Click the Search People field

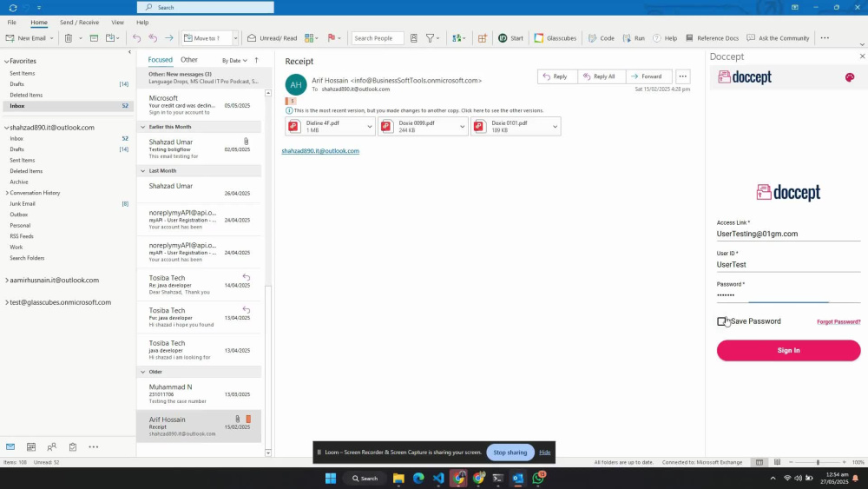pyautogui.click(x=378, y=38)
